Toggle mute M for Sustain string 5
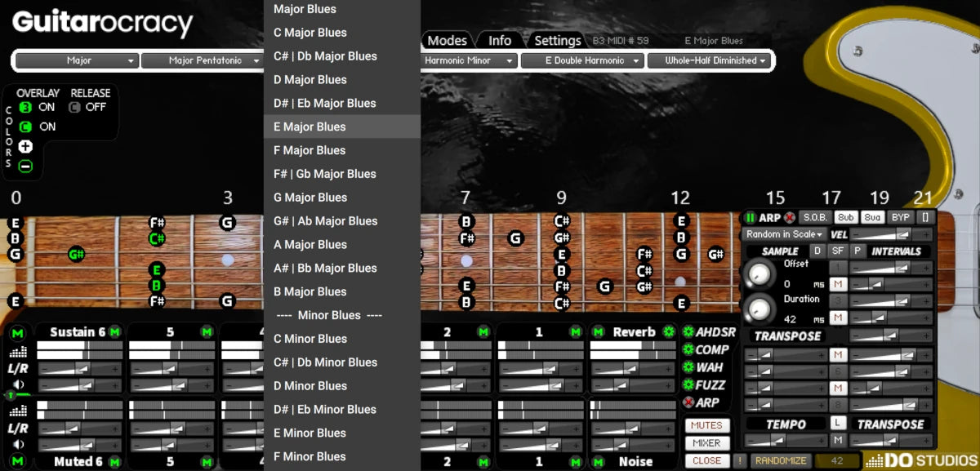 tap(207, 331)
